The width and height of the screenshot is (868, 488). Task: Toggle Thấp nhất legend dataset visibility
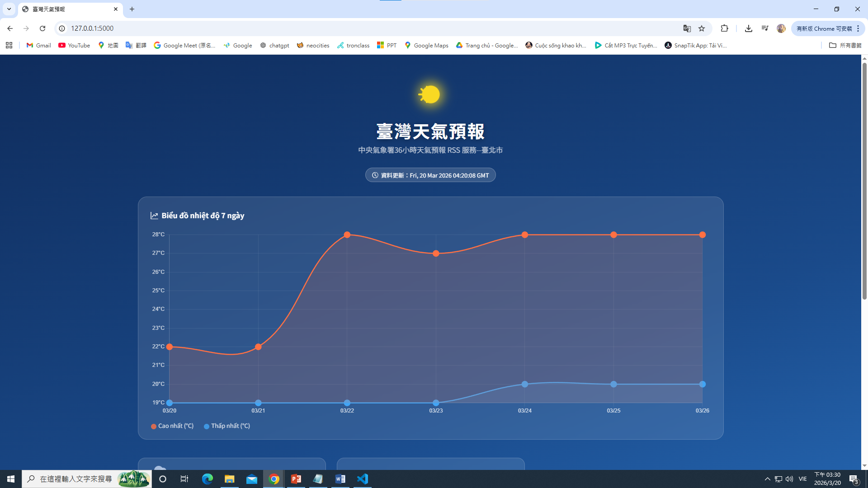(x=227, y=426)
